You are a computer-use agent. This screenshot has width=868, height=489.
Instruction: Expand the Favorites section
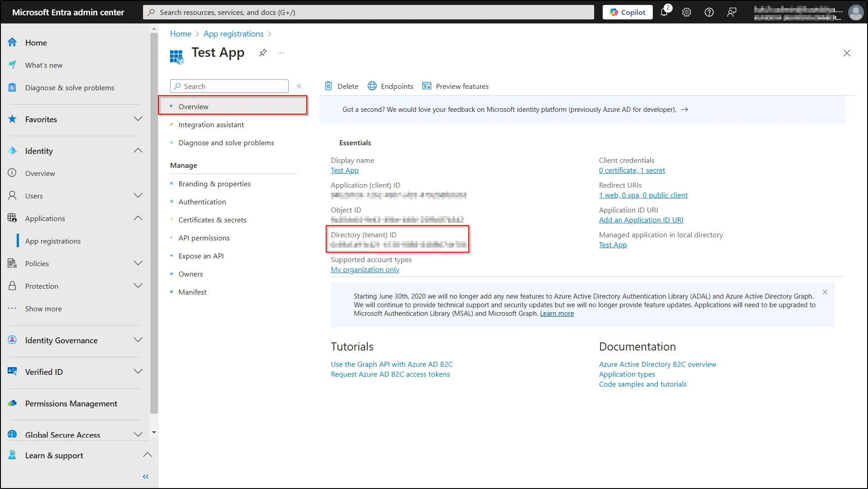pyautogui.click(x=137, y=119)
